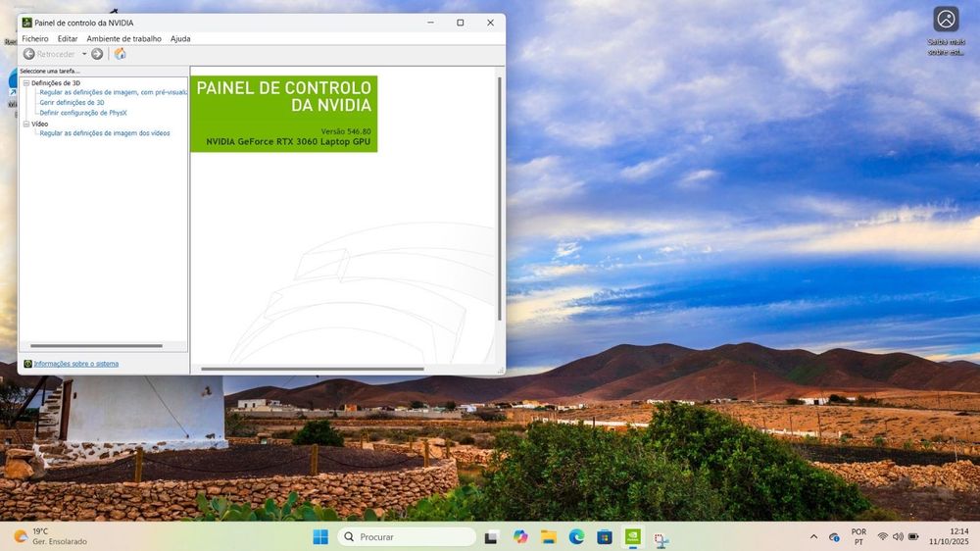980x551 pixels.
Task: Open Regular as definições de imagem dos vídeos
Action: coord(105,133)
